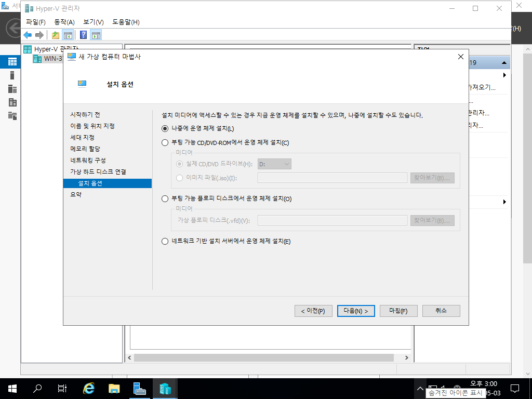Click Server Manager vertical scrollbar up arrow
532x399 pixels.
coord(528,49)
